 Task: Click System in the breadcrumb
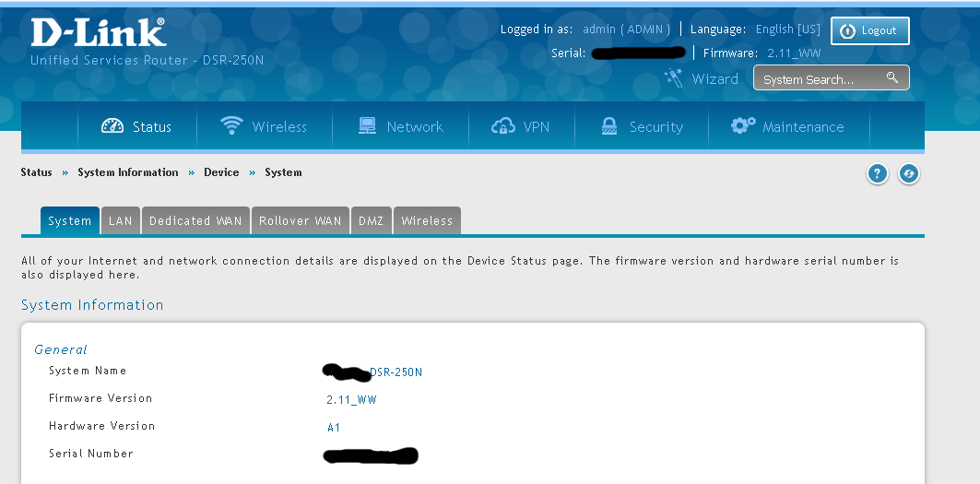pos(283,172)
